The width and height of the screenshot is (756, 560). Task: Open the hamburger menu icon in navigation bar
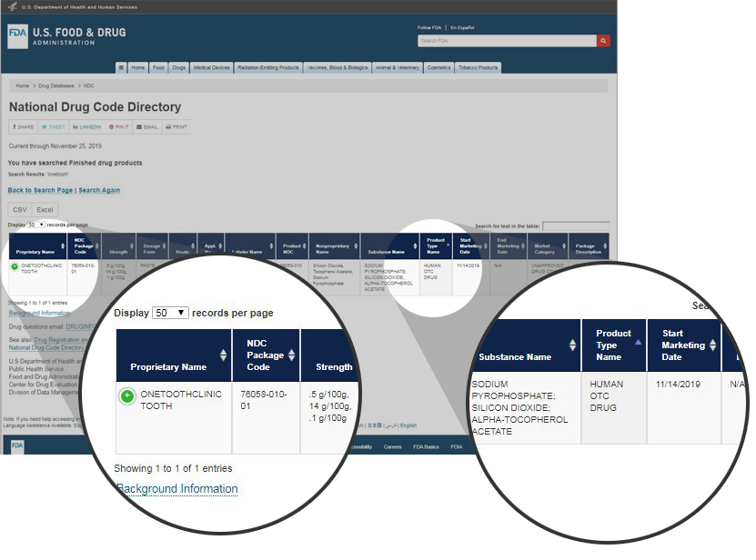[121, 67]
